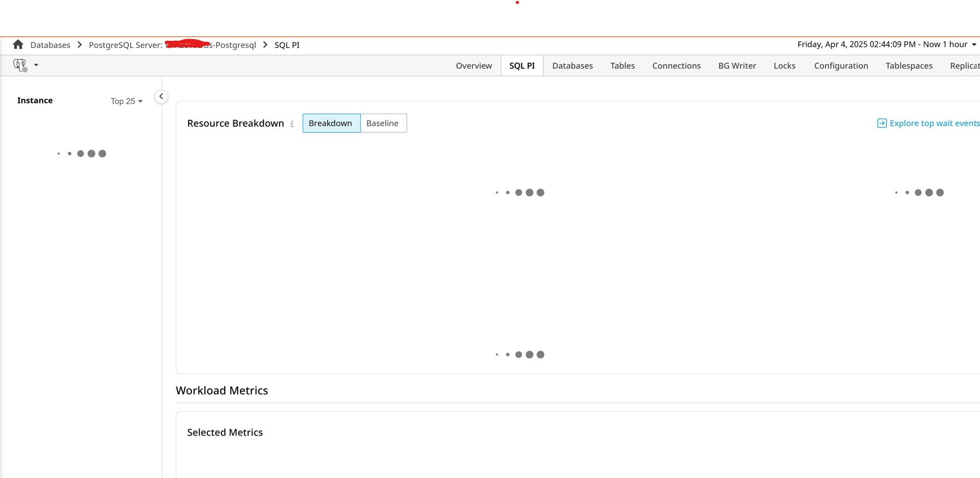Image resolution: width=980 pixels, height=478 pixels.
Task: Click the Resource Breakdown title
Action: [236, 123]
